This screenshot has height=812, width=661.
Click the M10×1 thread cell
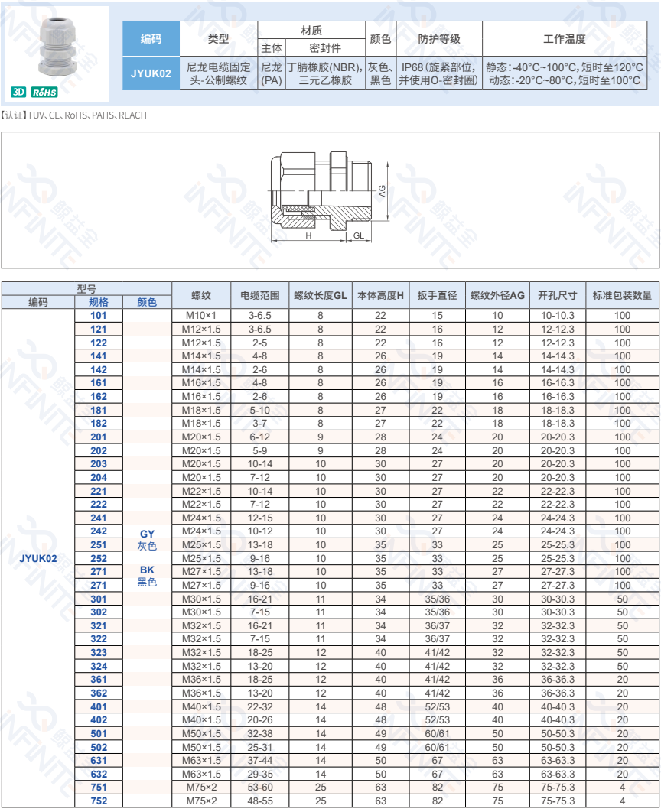(x=201, y=315)
